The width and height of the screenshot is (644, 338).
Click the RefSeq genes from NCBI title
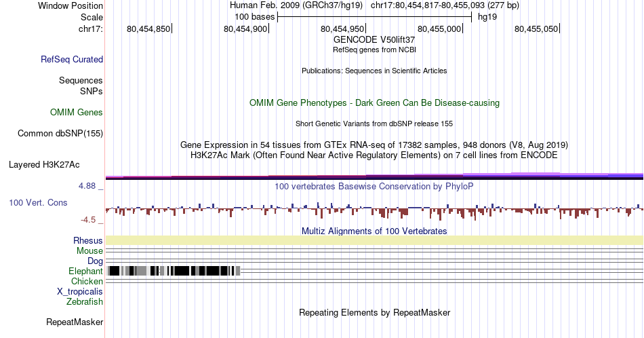374,50
